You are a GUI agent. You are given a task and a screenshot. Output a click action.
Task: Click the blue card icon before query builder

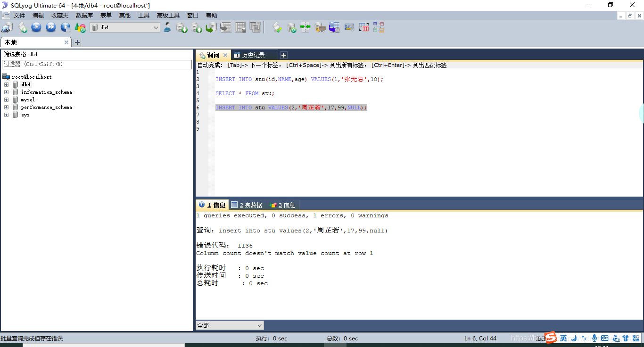point(349,27)
